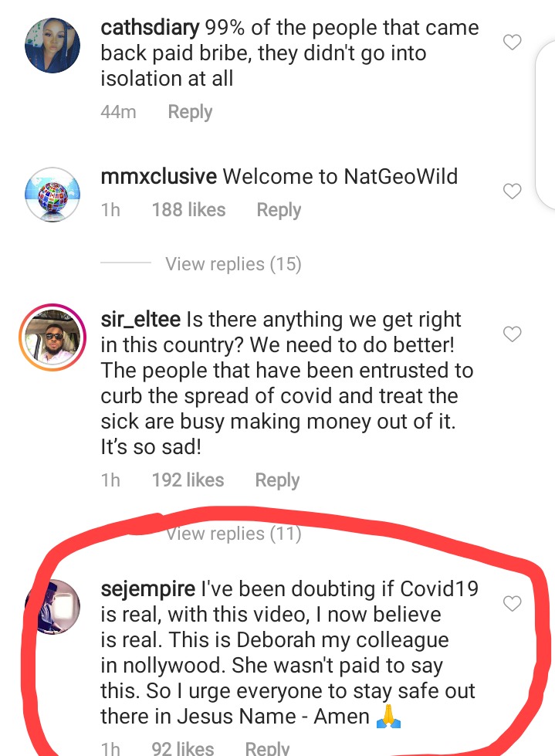Screen dimensions: 555x756
Task: Reply to the mmxclusive NatGeoWild comment
Action: (279, 210)
